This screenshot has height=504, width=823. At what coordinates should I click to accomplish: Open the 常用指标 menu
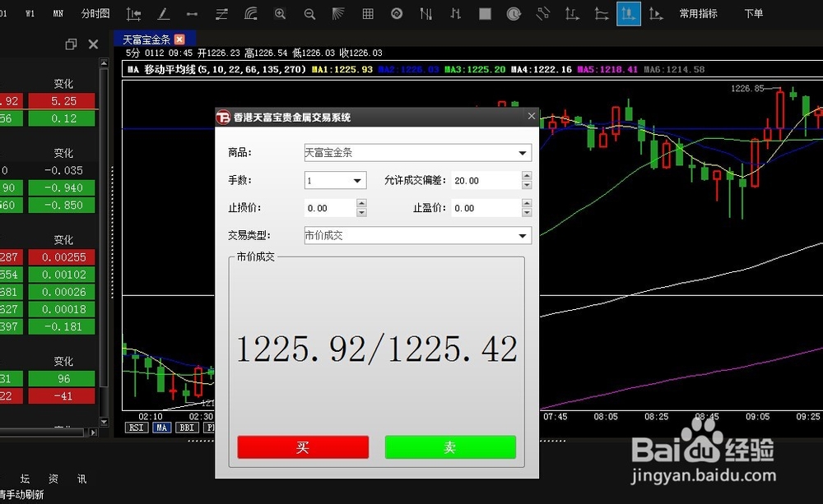pos(698,14)
